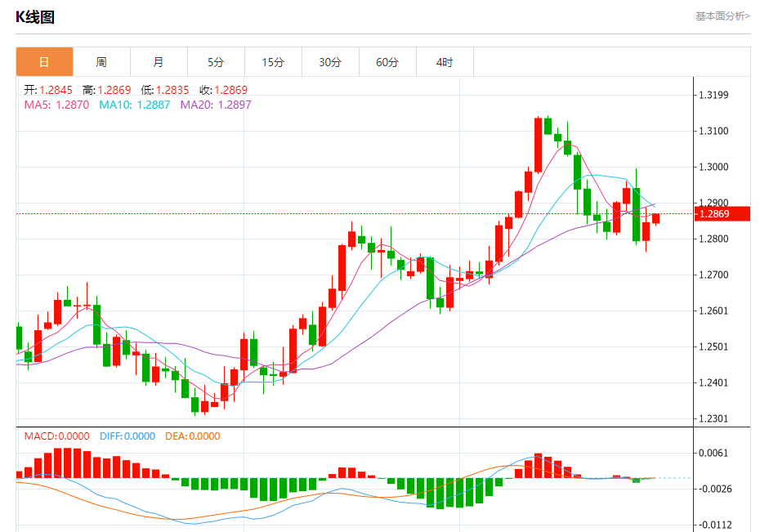Click the 1.2700 price axis label

[713, 275]
